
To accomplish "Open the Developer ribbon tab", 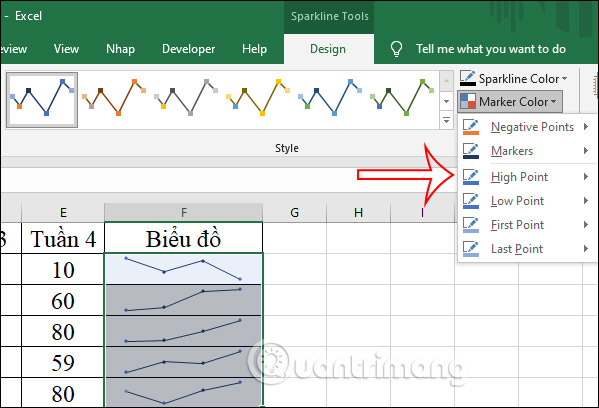I will 188,49.
